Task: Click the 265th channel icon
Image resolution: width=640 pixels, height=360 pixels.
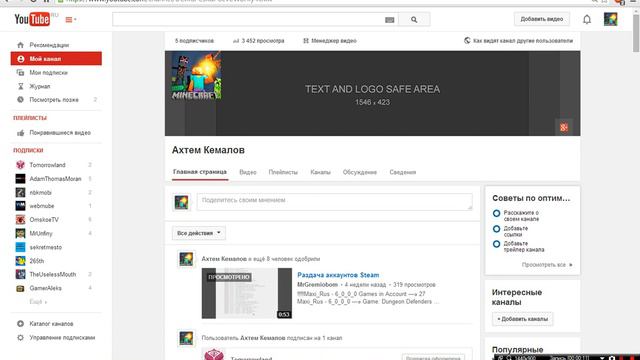Action: [x=20, y=261]
